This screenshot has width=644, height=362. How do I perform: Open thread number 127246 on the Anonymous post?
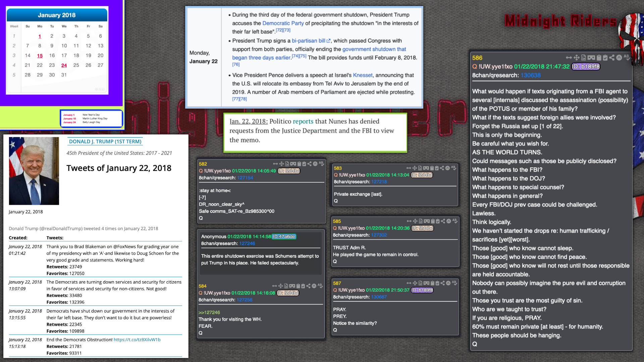click(x=247, y=243)
